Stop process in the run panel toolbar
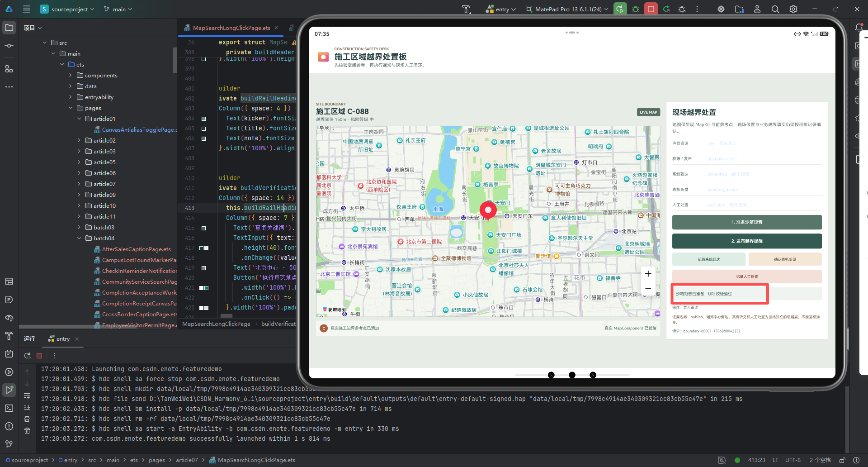Screen dimensions: 868x467 click(x=39, y=356)
